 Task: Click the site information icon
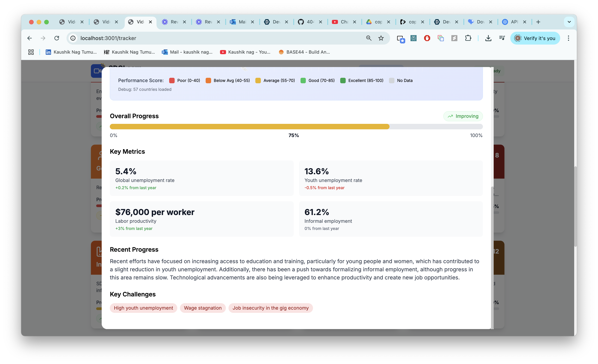(x=73, y=38)
